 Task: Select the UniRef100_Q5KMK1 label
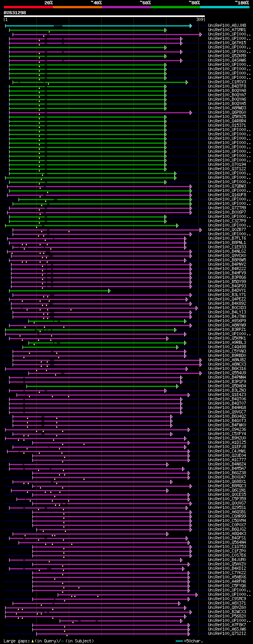[227, 338]
